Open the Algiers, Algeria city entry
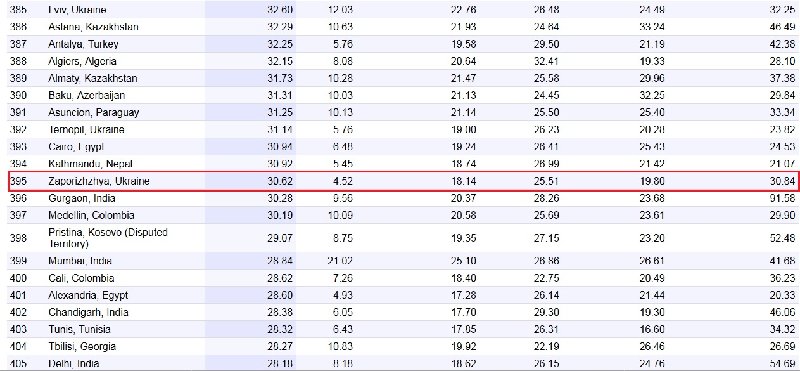 coord(82,61)
